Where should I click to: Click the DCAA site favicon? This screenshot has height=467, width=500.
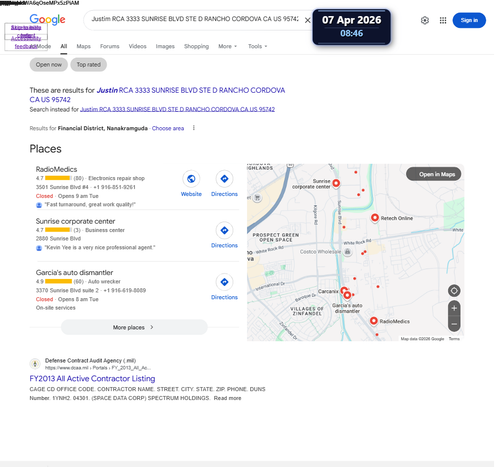click(35, 364)
